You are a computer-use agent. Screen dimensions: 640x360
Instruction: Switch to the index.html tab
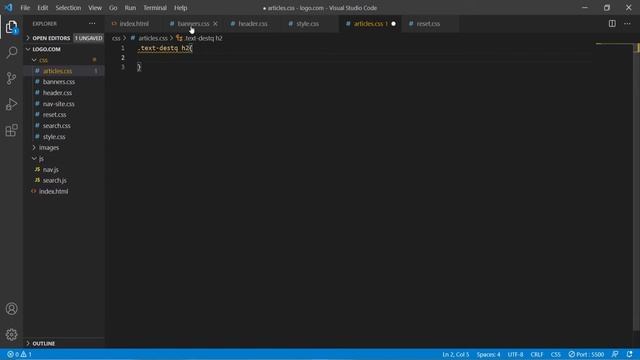tap(134, 24)
